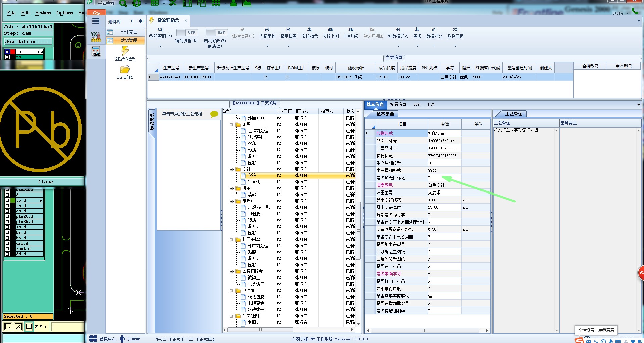Click the 发送指示 upload icon
The image size is (644, 343).
309,30
